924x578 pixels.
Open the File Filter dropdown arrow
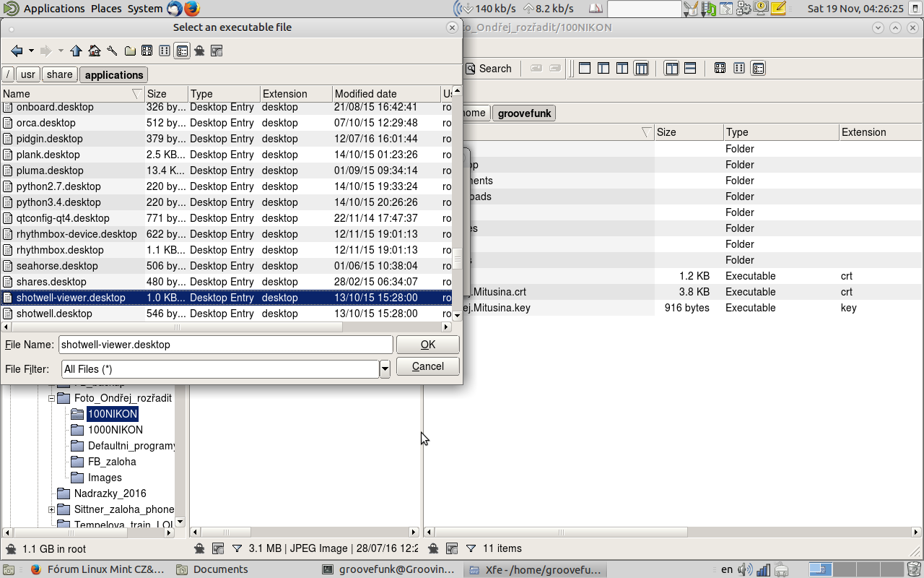[385, 369]
